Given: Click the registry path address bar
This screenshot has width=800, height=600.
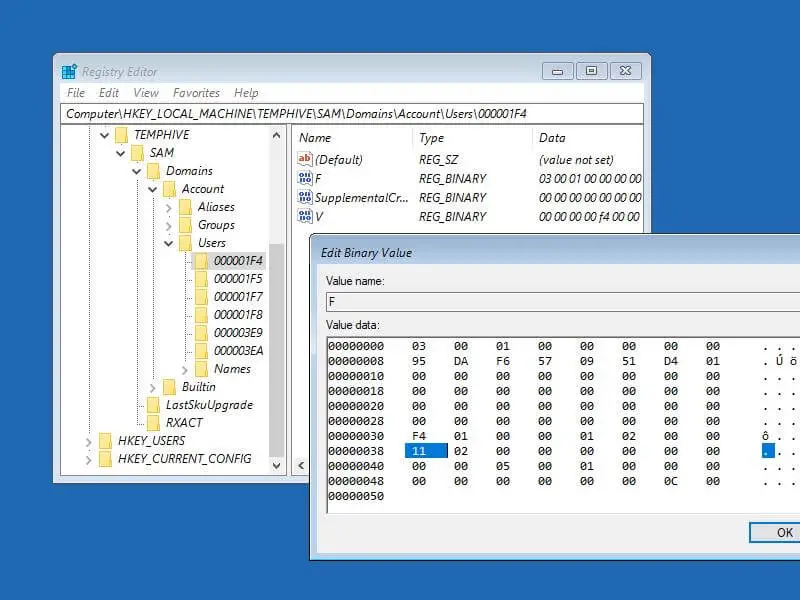Looking at the screenshot, I should click(x=352, y=114).
